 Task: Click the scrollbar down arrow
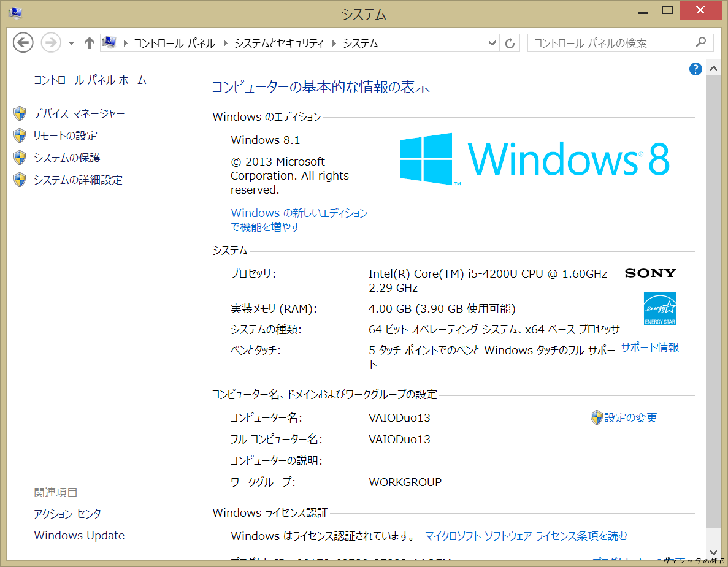tap(714, 552)
